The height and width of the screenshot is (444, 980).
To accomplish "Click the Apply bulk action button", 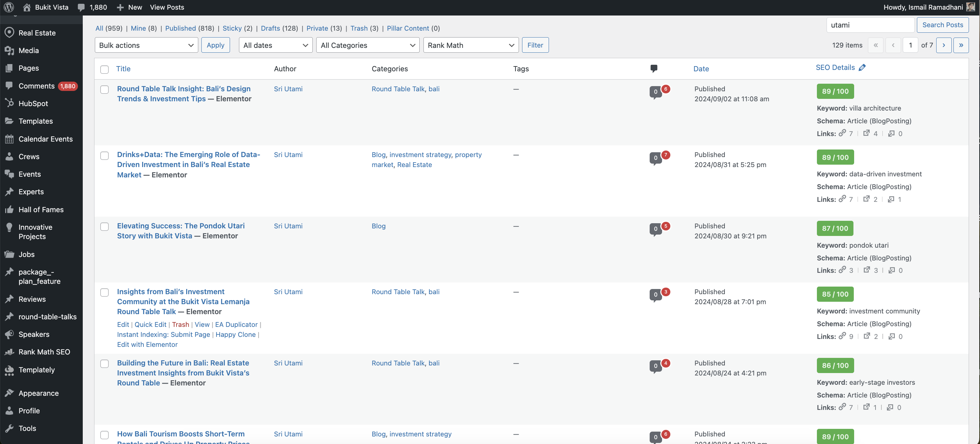I will pos(215,45).
